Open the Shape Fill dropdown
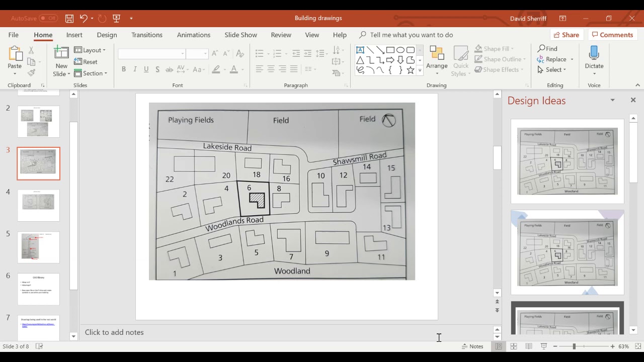This screenshot has height=362, width=644. pyautogui.click(x=495, y=49)
